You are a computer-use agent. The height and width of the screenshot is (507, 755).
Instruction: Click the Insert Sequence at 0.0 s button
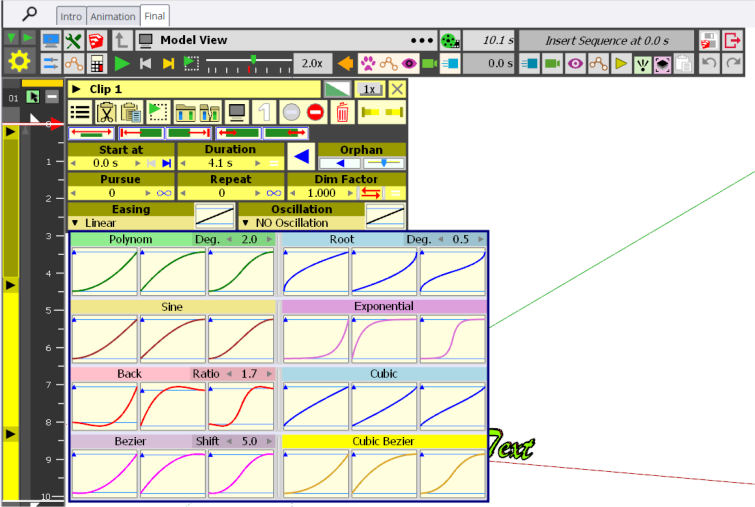[606, 41]
